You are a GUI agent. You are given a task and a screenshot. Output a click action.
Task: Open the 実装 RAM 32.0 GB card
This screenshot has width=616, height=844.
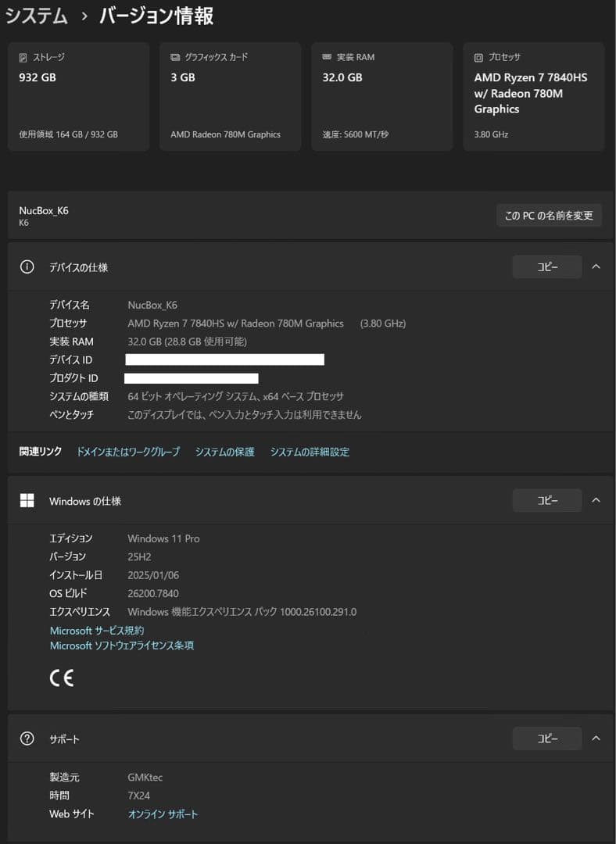pos(382,96)
